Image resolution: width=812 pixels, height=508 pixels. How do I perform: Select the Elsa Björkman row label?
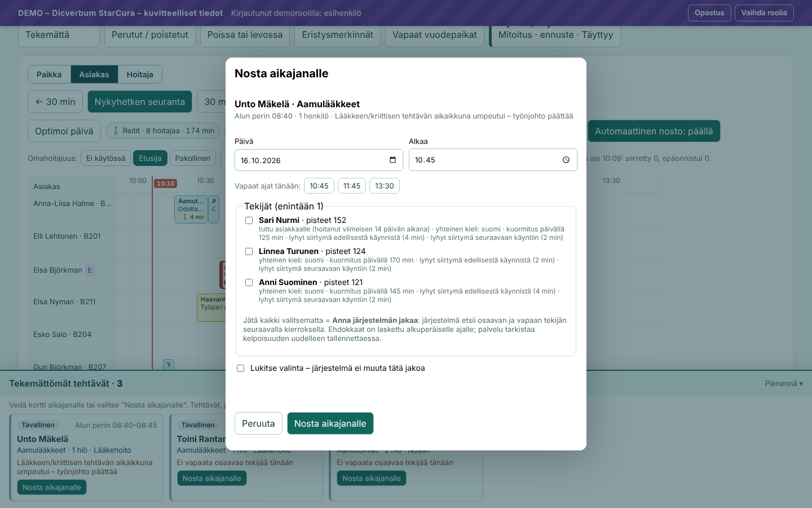click(x=58, y=270)
